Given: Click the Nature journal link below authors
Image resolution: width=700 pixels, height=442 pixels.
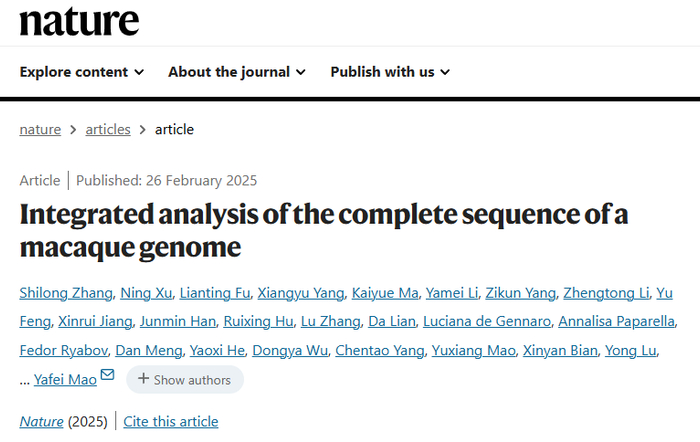Looking at the screenshot, I should (x=41, y=422).
